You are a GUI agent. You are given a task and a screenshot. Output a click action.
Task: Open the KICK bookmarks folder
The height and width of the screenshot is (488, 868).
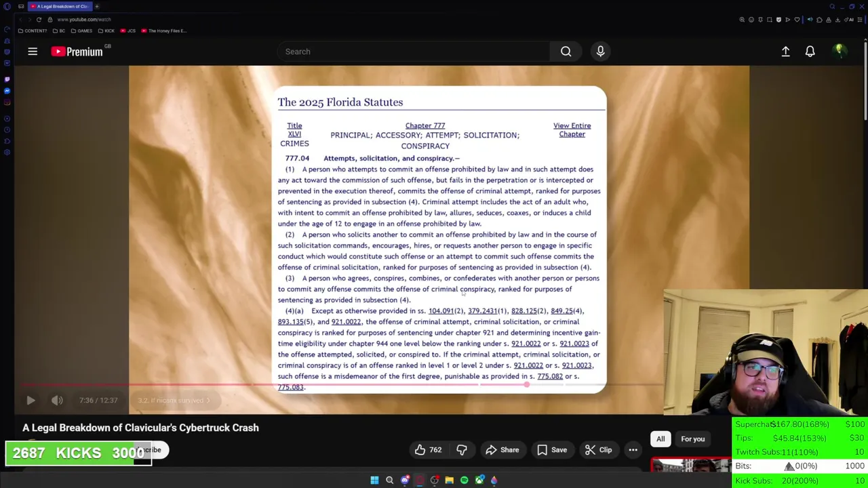point(106,30)
